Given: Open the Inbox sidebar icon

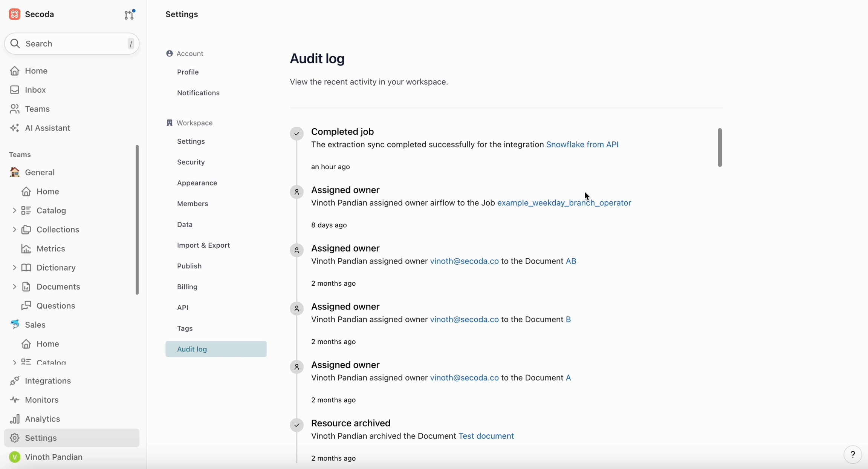Looking at the screenshot, I should pos(15,90).
